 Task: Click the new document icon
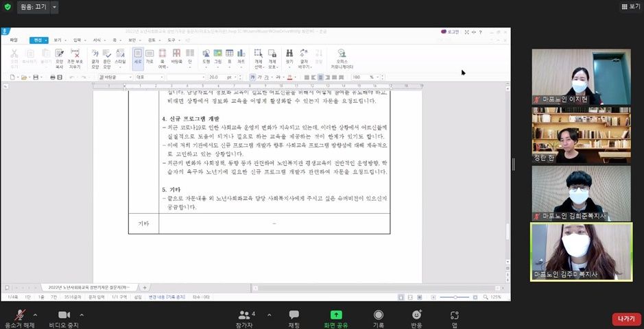click(x=12, y=77)
